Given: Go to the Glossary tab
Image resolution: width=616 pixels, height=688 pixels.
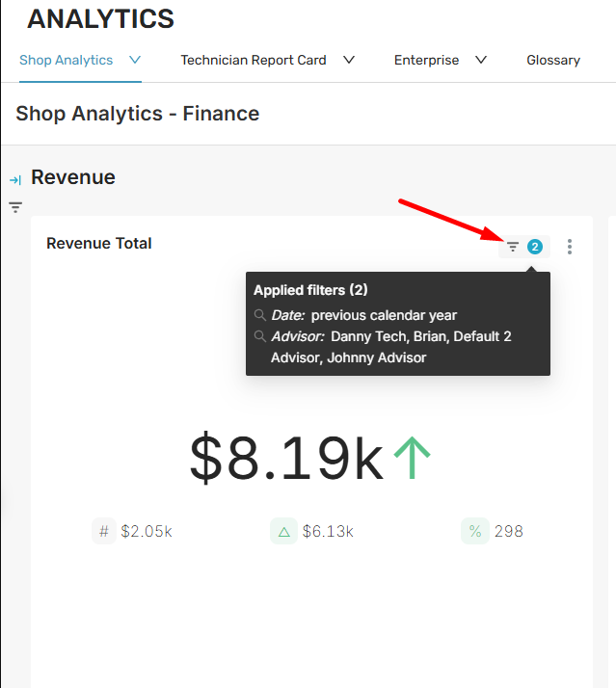Looking at the screenshot, I should coord(553,60).
